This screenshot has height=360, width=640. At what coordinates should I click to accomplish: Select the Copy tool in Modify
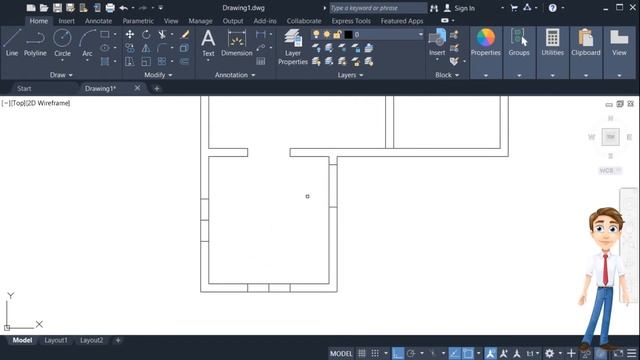[130, 48]
